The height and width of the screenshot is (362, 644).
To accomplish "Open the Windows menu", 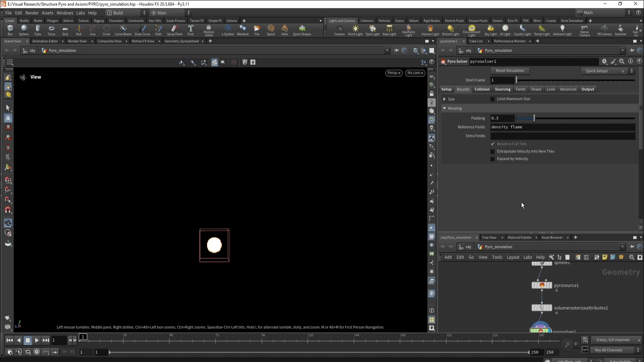I will pyautogui.click(x=65, y=13).
